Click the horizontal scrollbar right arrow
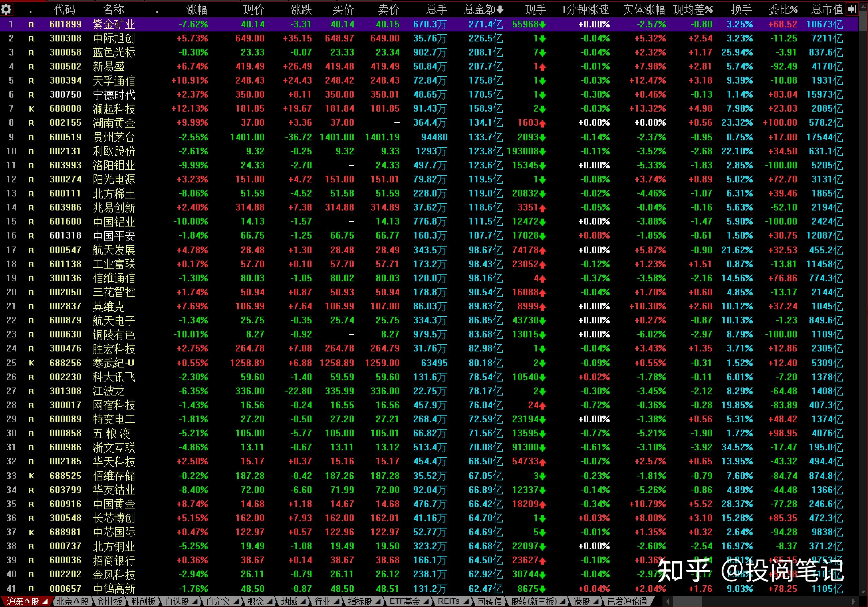Viewport: 868px width, 607px height. click(853, 601)
